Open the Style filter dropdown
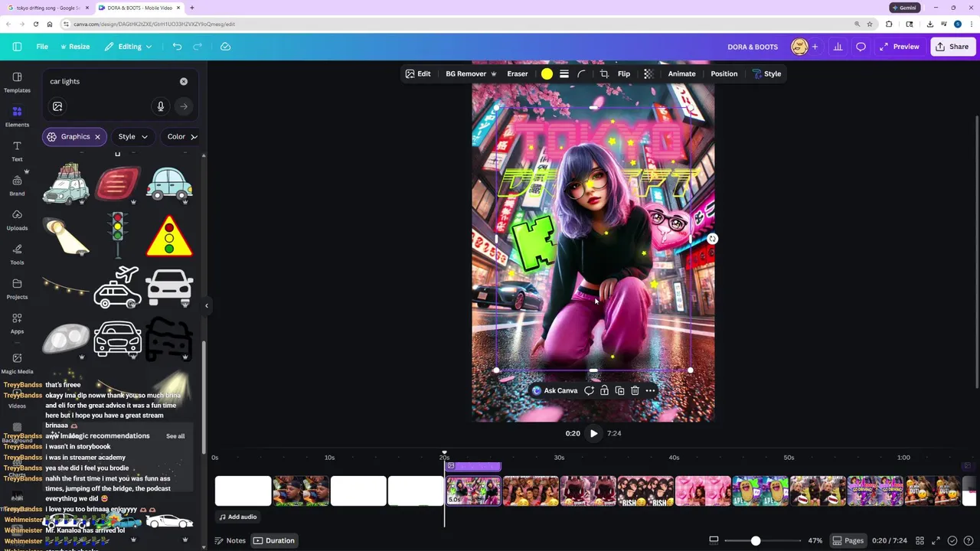Viewport: 980px width, 551px height. point(133,136)
